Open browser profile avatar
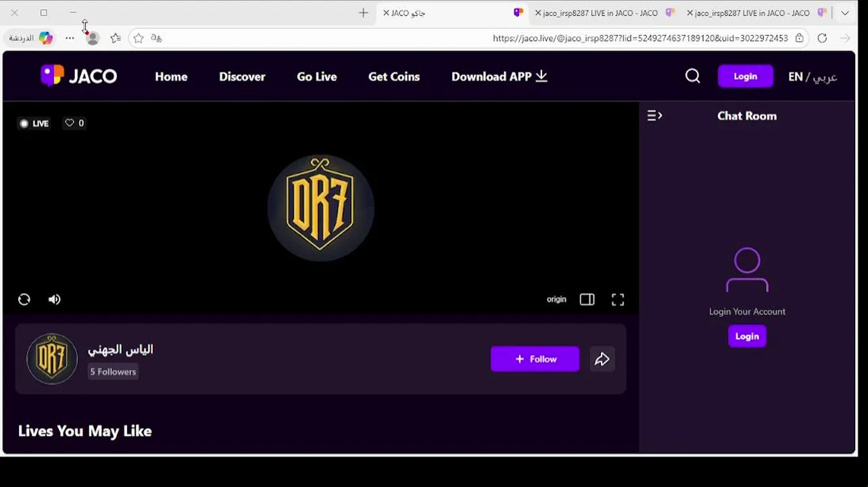 click(x=93, y=38)
